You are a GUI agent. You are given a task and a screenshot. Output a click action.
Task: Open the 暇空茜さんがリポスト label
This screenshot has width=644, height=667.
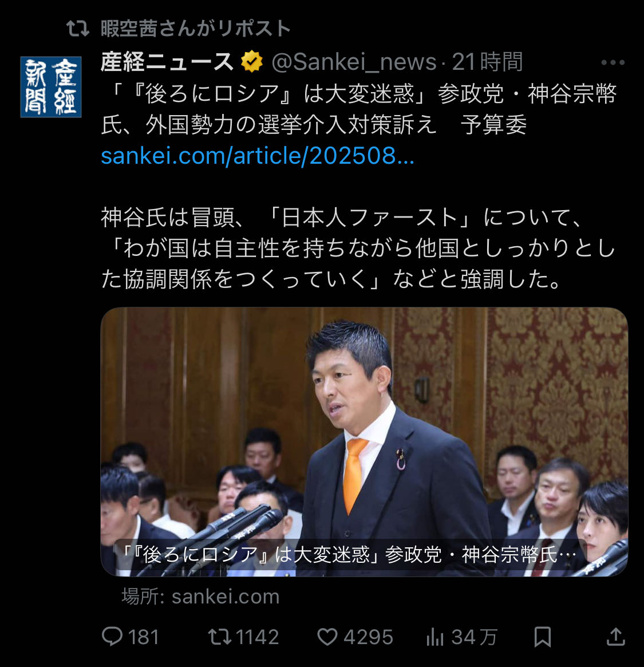[196, 29]
